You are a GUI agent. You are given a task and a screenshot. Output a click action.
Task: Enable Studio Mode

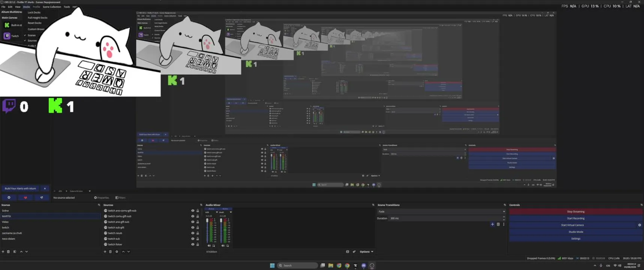pyautogui.click(x=575, y=232)
